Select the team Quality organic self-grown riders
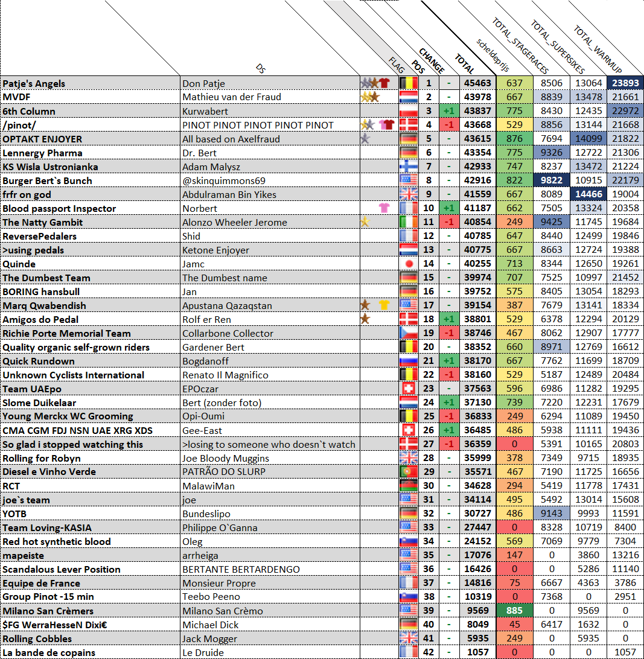The height and width of the screenshot is (659, 644). (x=76, y=347)
